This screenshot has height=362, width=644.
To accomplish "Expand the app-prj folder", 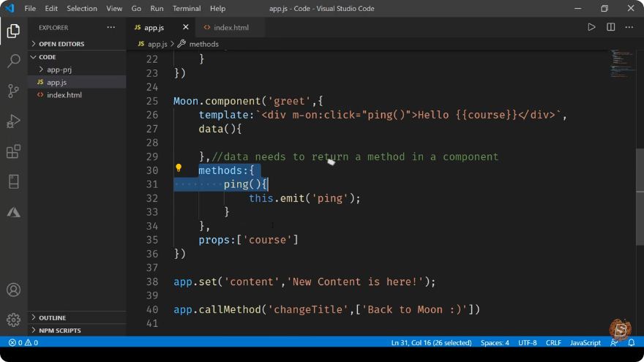I will [x=59, y=69].
